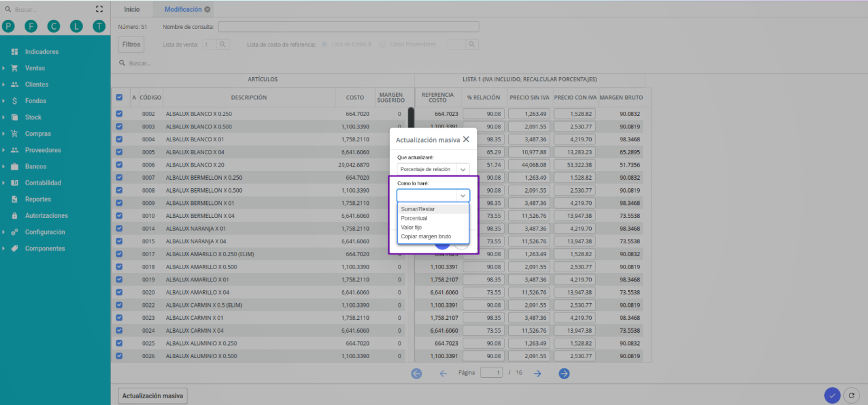Click the Bancos briefcase icon
This screenshot has height=405, width=868.
(15, 166)
